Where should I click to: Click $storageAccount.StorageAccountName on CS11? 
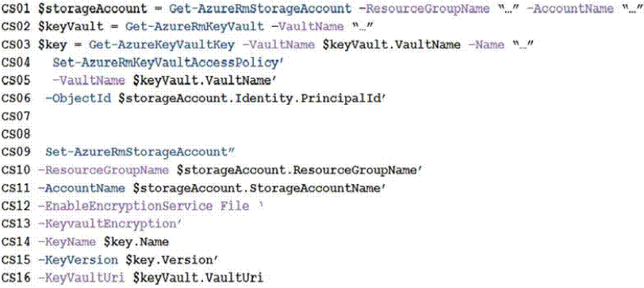point(258,188)
